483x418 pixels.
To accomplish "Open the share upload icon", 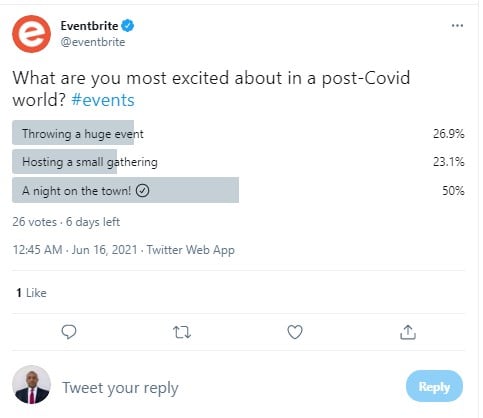I will click(408, 332).
